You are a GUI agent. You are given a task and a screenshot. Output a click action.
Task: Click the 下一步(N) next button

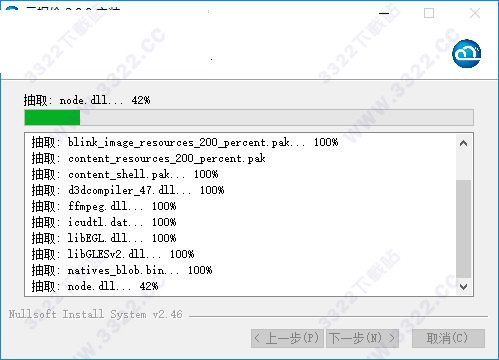[x=362, y=338]
